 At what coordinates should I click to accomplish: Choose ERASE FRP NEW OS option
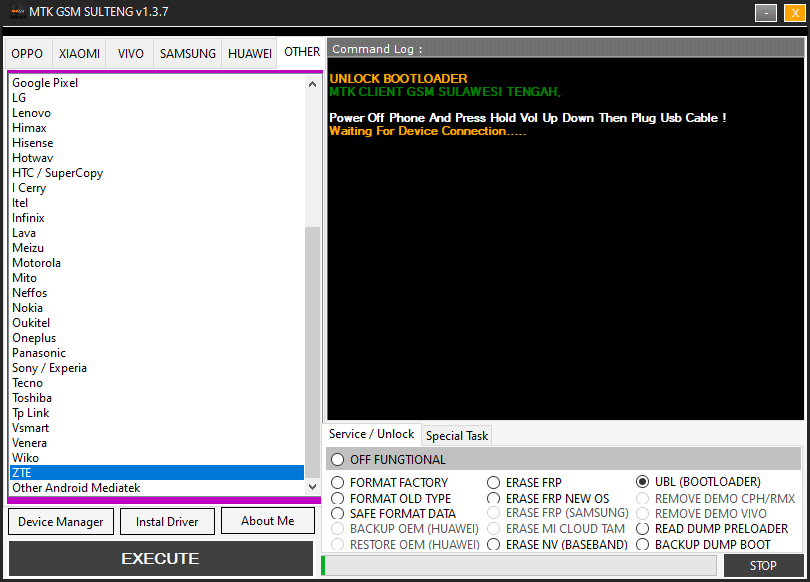pos(494,499)
